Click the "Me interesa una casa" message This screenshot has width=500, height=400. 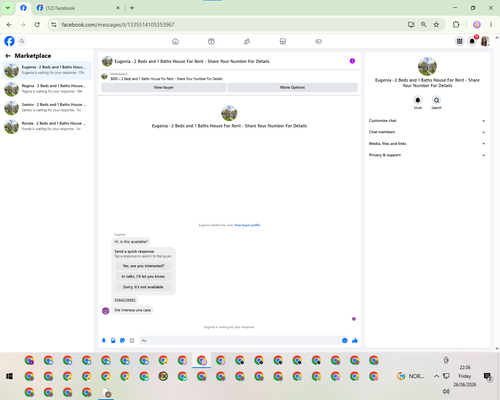coord(132,310)
